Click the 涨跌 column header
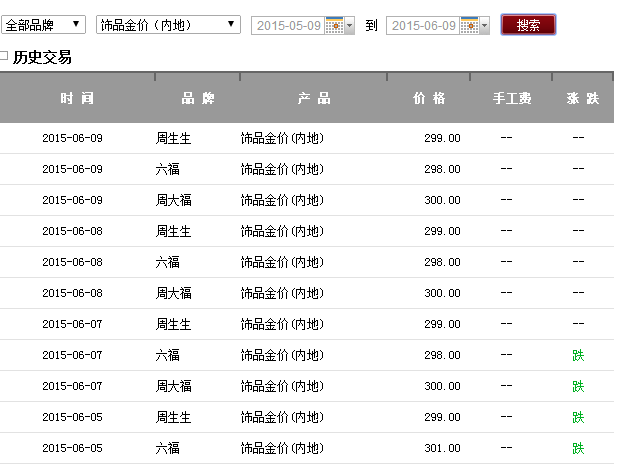The width and height of the screenshot is (618, 471). 583,98
